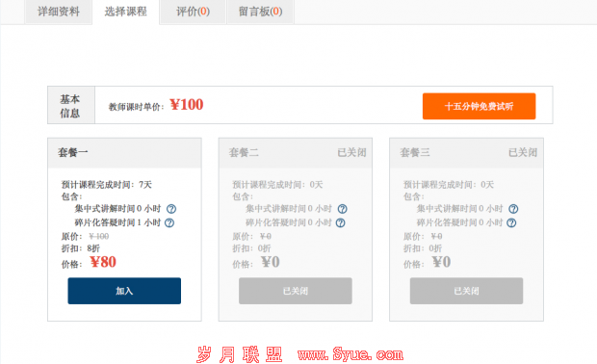Open the 评价(0) tab
Screen dimensions: 597x364
coord(193,12)
